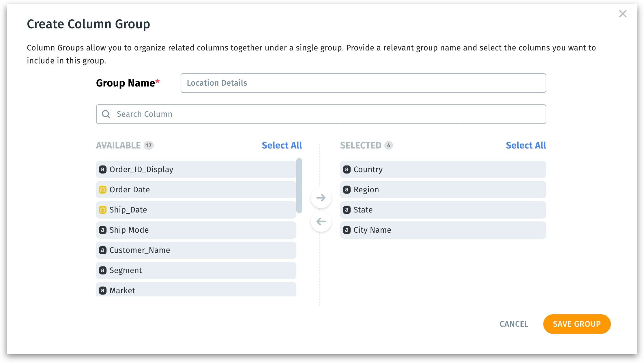Select the Segment column item
The width and height of the screenshot is (644, 363).
click(196, 270)
